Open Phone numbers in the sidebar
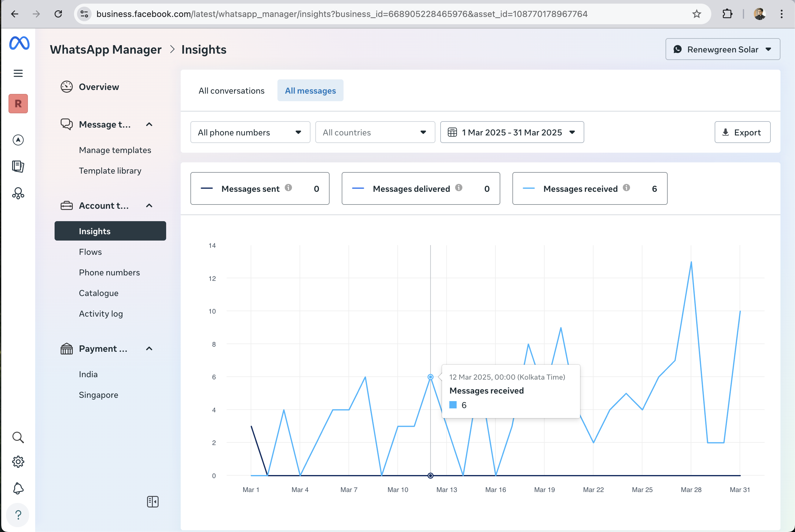This screenshot has width=795, height=532. (x=109, y=272)
